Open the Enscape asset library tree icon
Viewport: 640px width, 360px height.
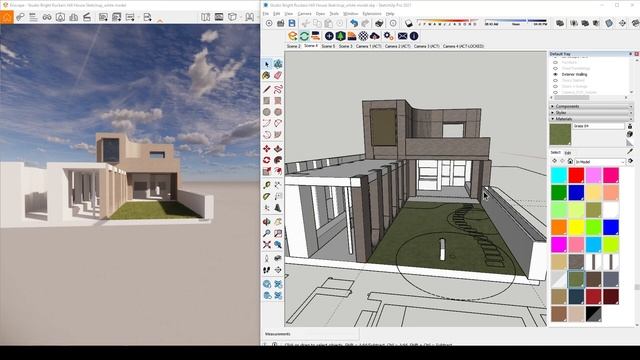[x=340, y=36]
